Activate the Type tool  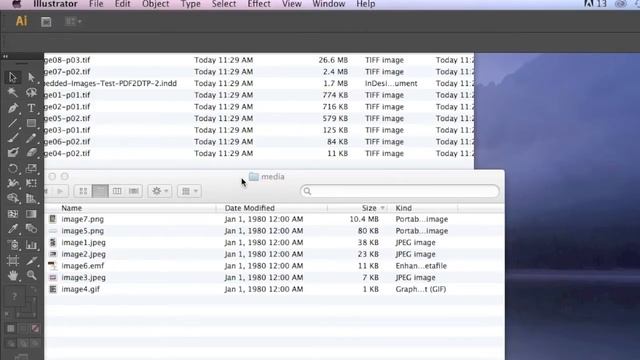pos(31,108)
